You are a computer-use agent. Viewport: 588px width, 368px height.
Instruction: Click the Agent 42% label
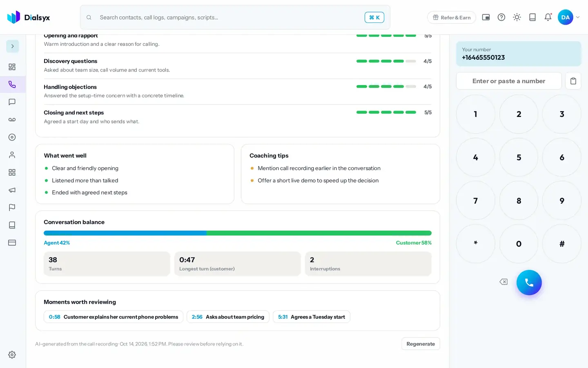click(x=57, y=243)
